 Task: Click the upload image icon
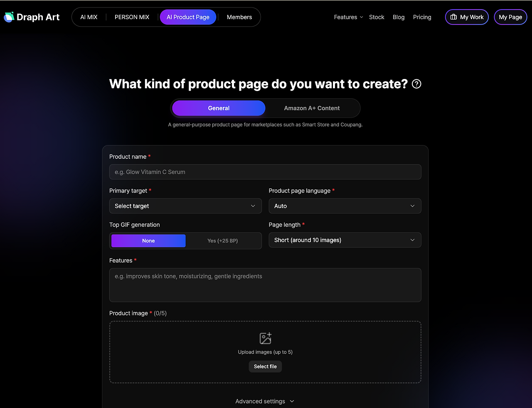coord(265,338)
